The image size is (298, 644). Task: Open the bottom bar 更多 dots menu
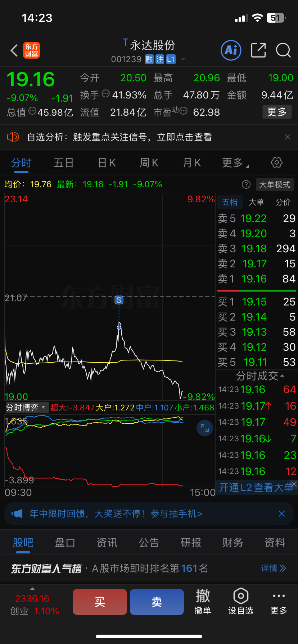click(279, 602)
